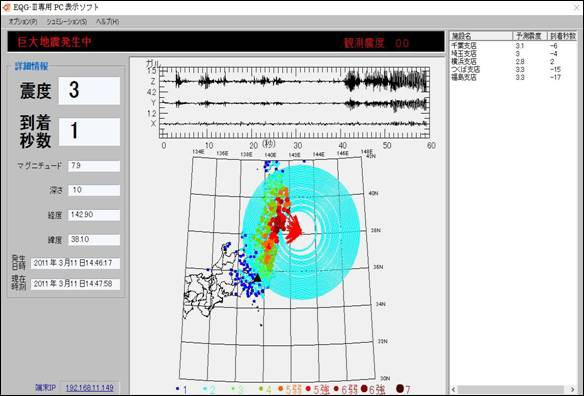584x396 pixels.
Task: Click the right arrow of horizontal scrollbar
Action: pyautogui.click(x=573, y=390)
